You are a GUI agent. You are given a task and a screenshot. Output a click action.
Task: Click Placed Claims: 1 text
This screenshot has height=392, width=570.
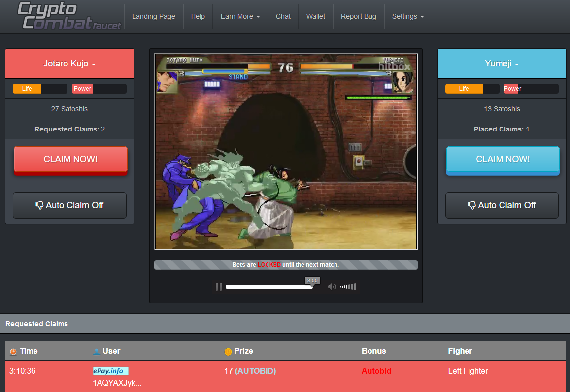pyautogui.click(x=502, y=129)
